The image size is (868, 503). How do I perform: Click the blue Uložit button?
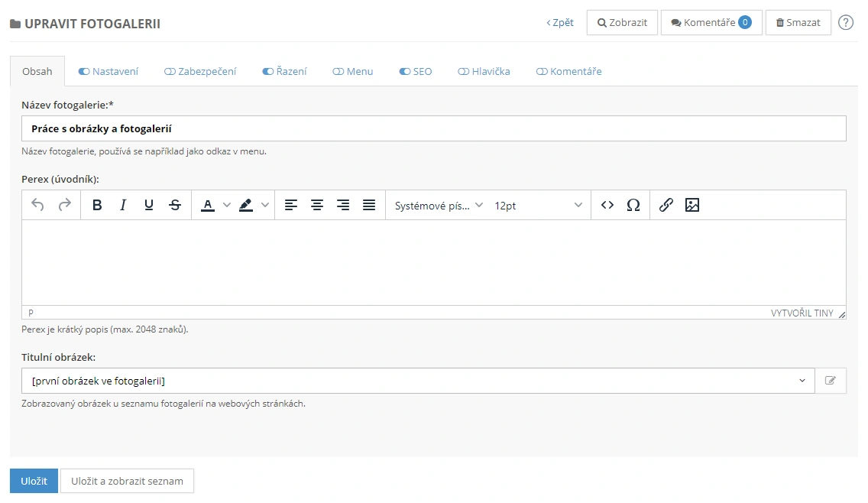[34, 481]
